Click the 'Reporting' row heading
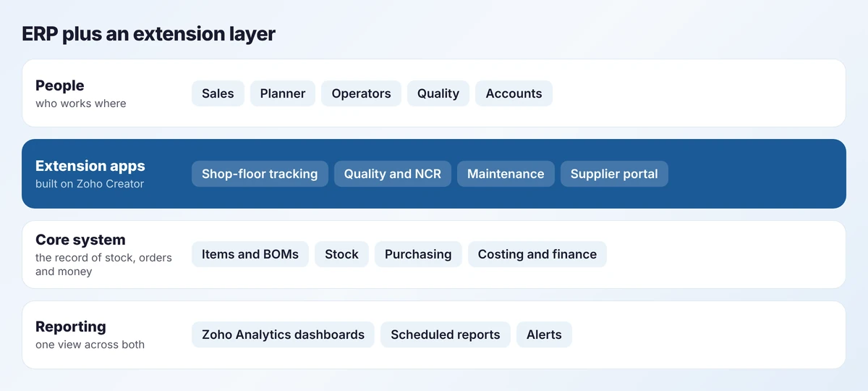This screenshot has height=391, width=868. click(71, 327)
